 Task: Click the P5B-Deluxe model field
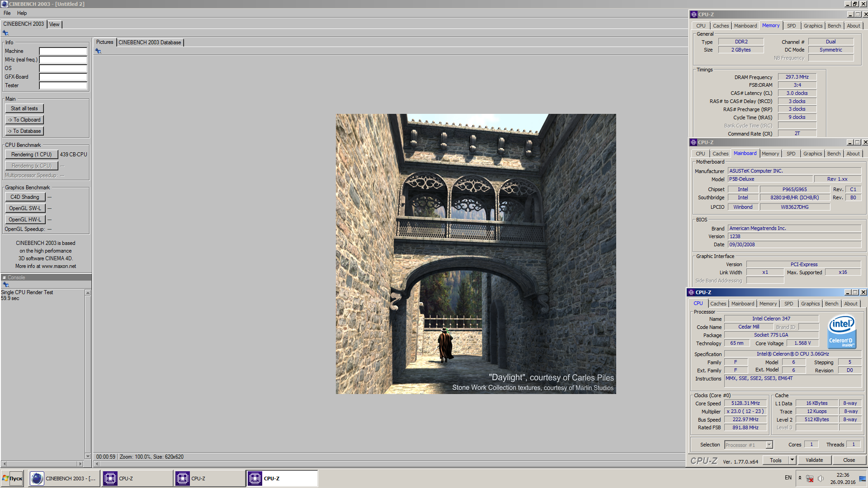[770, 179]
